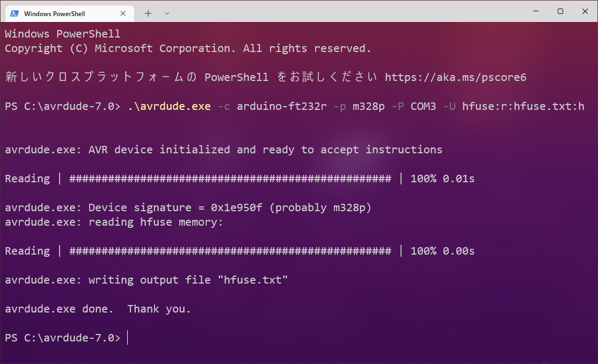Click the Microsoft copyright line
The image size is (598, 364).
click(187, 48)
